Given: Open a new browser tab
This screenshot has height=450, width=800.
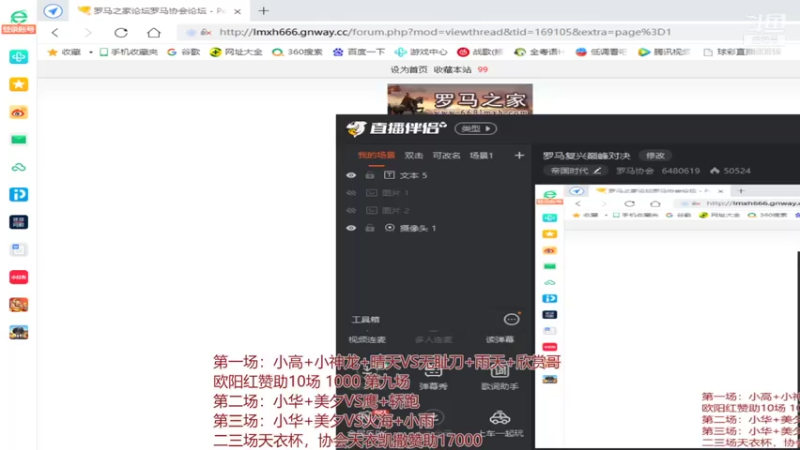Looking at the screenshot, I should [x=263, y=11].
